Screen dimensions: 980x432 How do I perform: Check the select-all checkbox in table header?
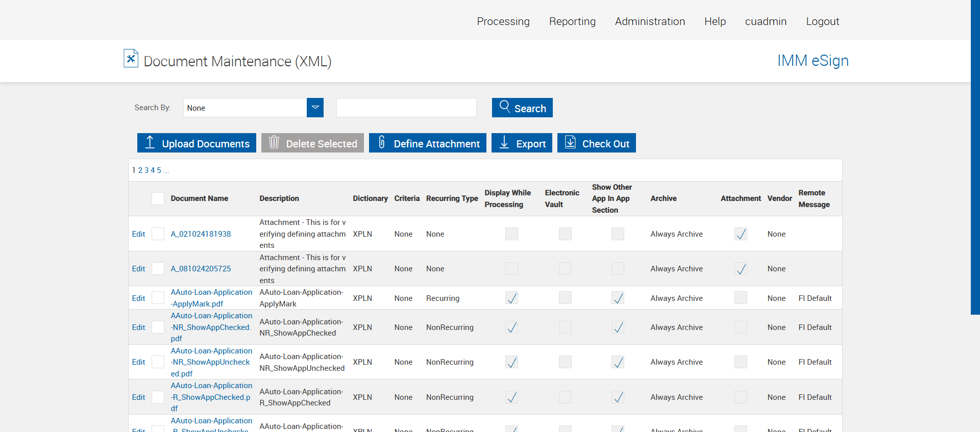coord(158,198)
